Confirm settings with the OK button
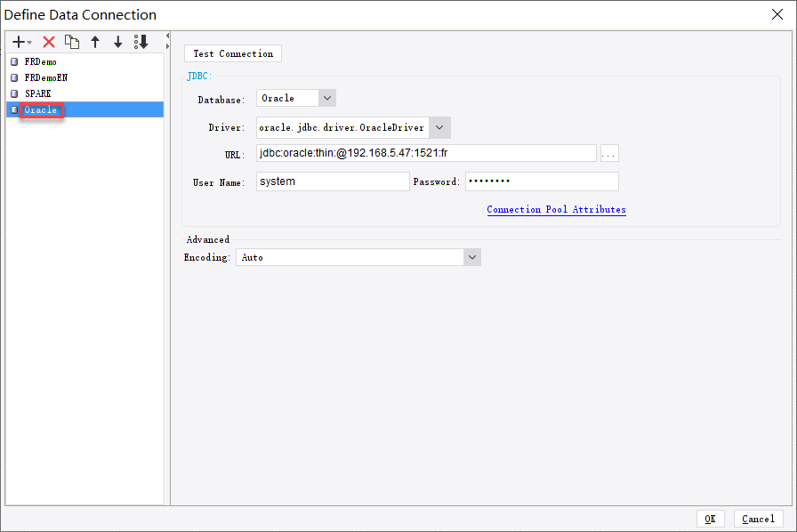 (x=711, y=519)
